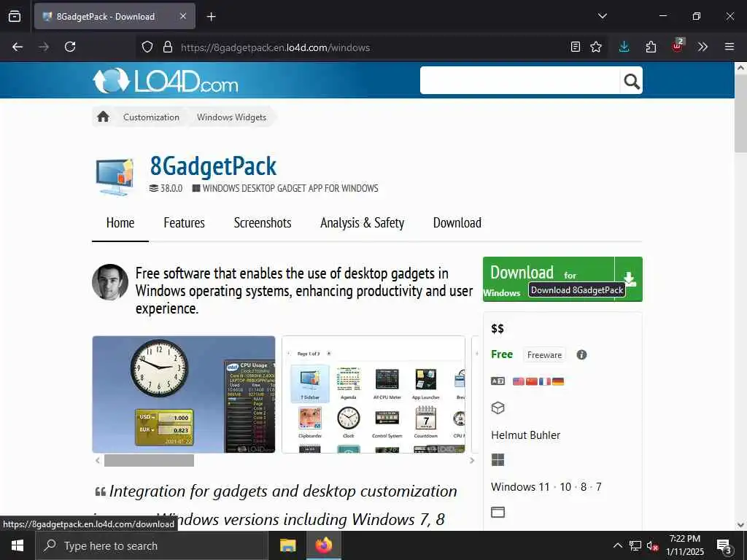747x560 pixels.
Task: Click the home breadcrumb icon
Action: point(103,117)
